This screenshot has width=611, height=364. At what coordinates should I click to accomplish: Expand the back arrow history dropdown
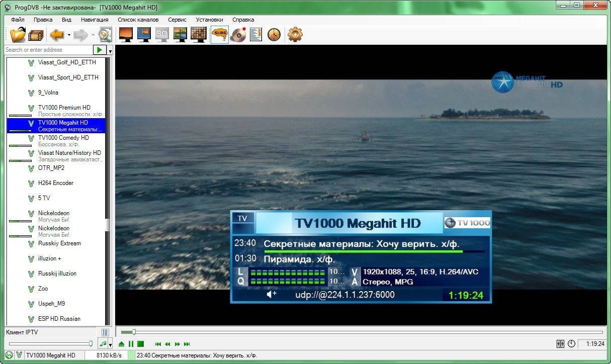pyautogui.click(x=69, y=35)
